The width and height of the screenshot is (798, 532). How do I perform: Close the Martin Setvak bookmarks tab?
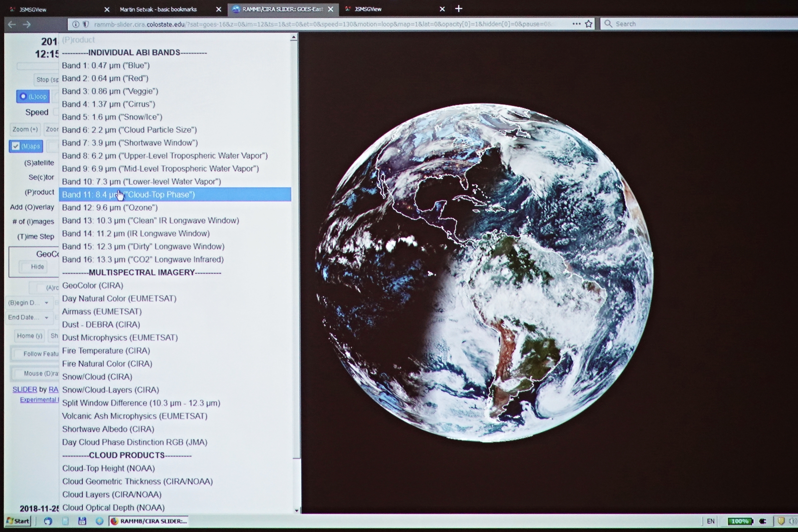[x=218, y=9]
